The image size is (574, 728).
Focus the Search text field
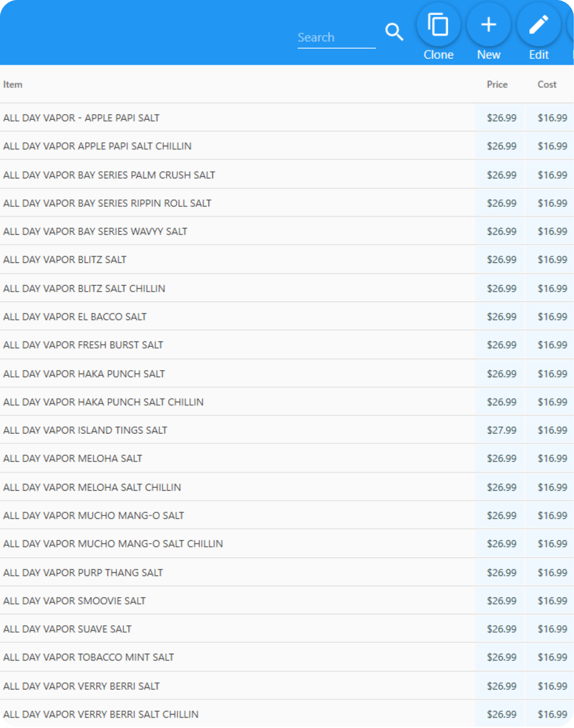click(x=336, y=37)
